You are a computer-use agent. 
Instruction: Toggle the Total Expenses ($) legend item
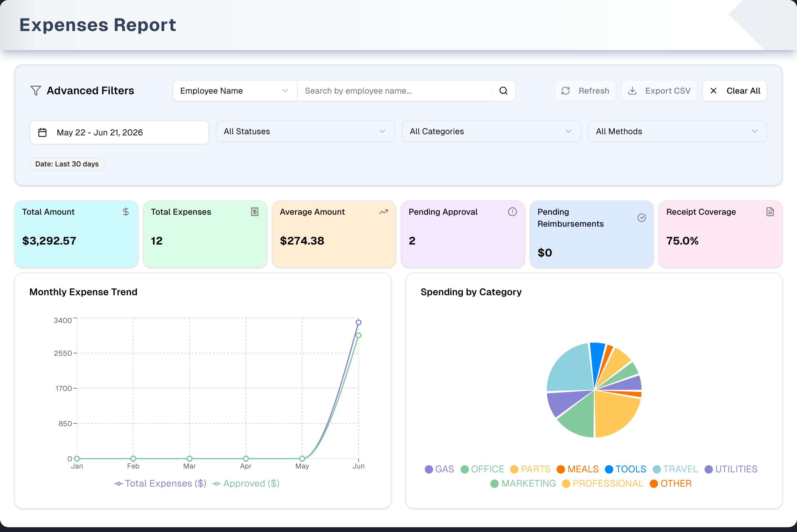(160, 483)
